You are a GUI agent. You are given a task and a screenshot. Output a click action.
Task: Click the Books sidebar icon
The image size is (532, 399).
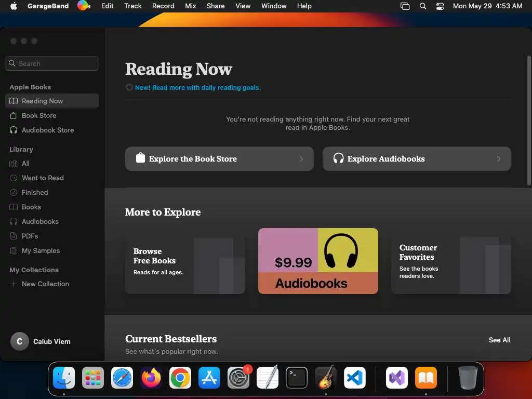[13, 207]
